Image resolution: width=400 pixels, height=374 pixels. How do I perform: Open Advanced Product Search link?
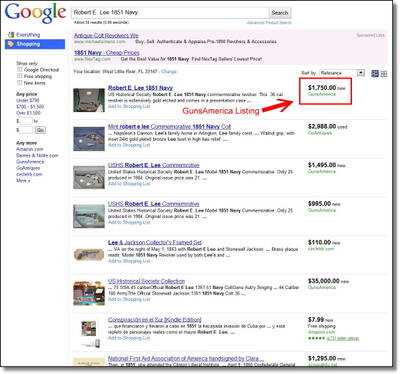click(269, 23)
